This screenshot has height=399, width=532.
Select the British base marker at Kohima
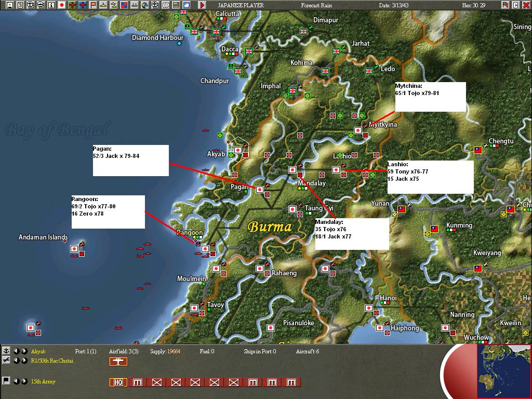[x=325, y=71]
